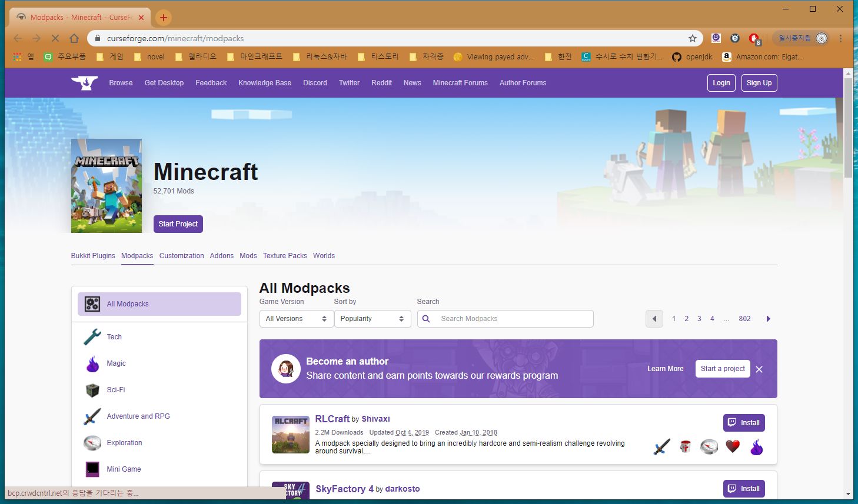Click the CurseForge anvil logo
The width and height of the screenshot is (858, 504).
click(85, 82)
